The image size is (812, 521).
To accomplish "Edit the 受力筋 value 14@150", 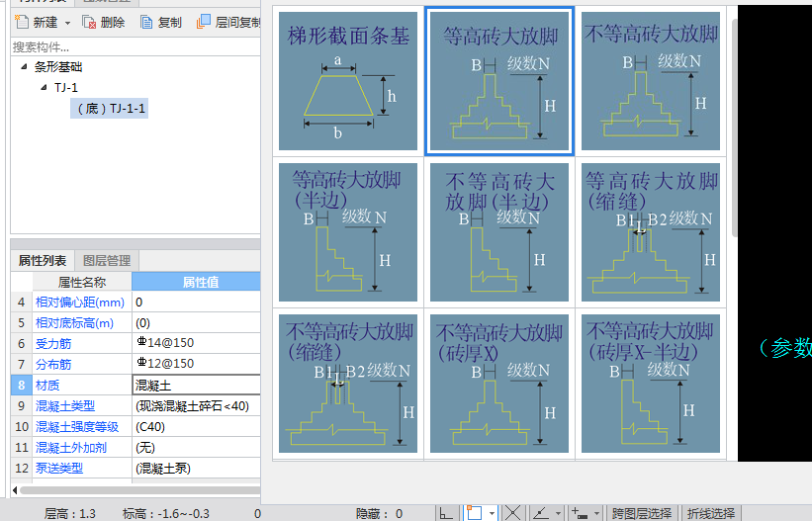I will [196, 343].
